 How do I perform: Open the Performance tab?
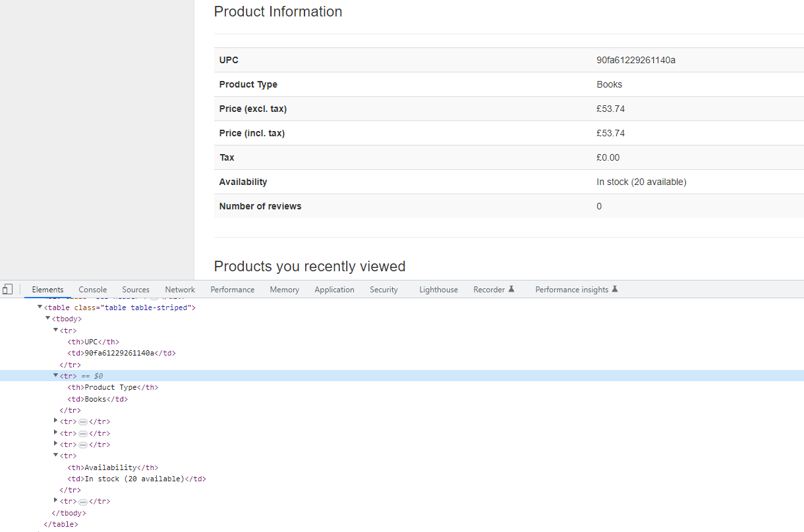(233, 290)
